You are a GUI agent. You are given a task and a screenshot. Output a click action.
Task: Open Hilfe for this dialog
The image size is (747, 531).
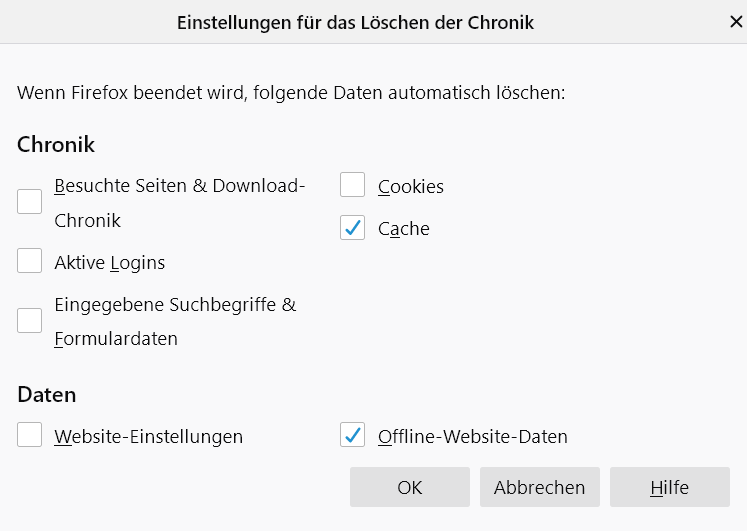point(669,488)
